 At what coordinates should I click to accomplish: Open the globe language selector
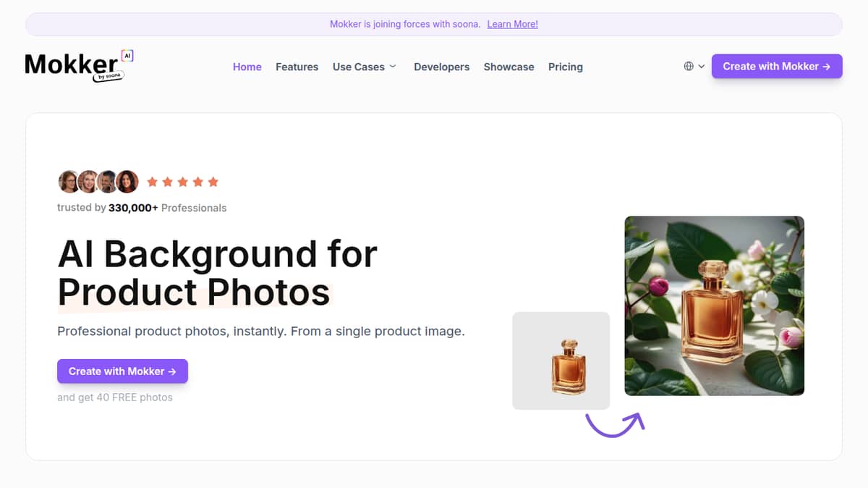tap(694, 66)
